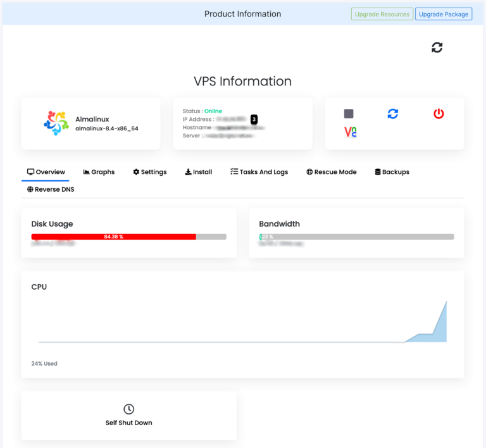This screenshot has width=486, height=448.
Task: Open the VNC console icon
Action: (x=350, y=132)
